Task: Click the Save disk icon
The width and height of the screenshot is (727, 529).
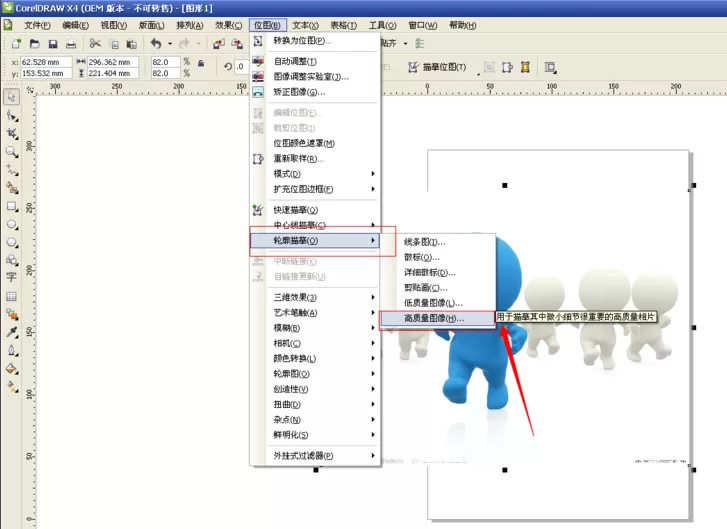Action: (x=53, y=44)
